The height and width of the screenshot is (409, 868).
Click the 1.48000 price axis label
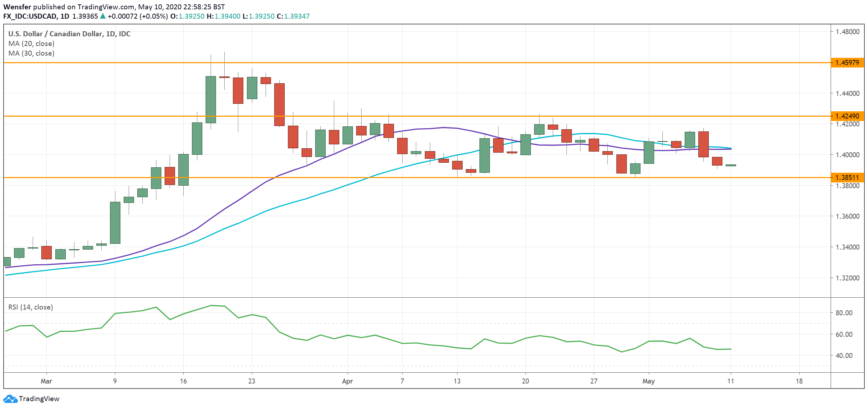point(847,32)
